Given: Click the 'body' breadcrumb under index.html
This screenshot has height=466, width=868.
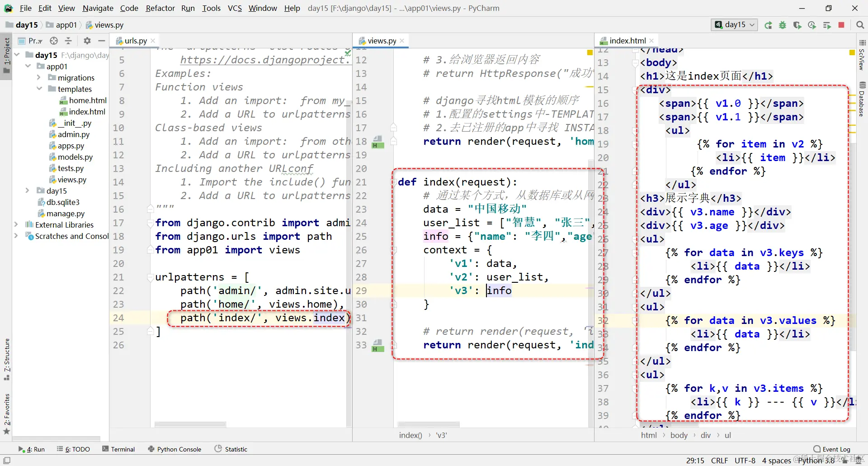Looking at the screenshot, I should click(x=679, y=435).
